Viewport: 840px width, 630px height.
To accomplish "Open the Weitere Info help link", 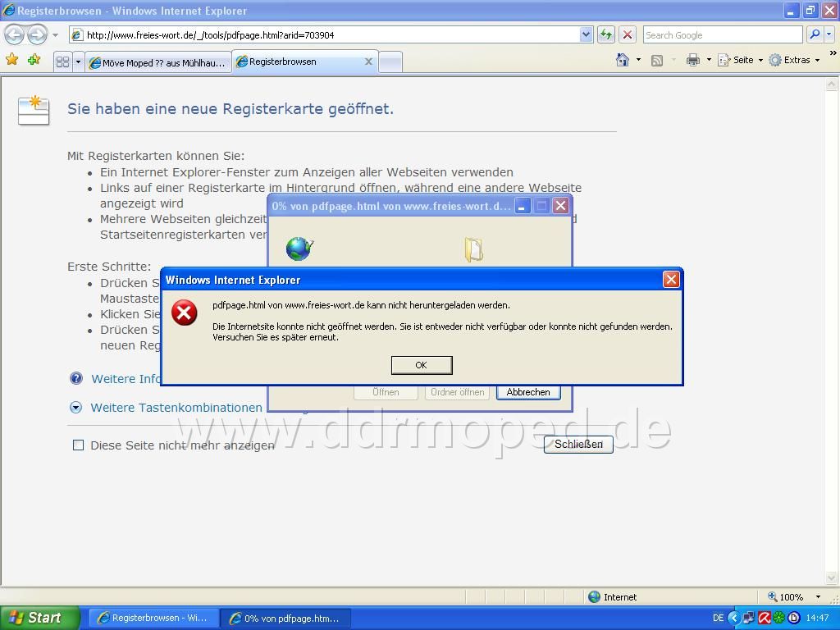I will [126, 379].
